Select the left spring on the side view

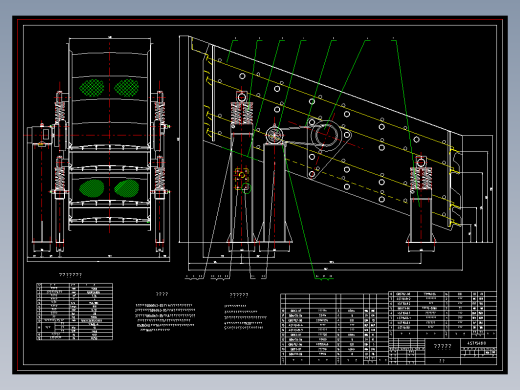[242, 113]
